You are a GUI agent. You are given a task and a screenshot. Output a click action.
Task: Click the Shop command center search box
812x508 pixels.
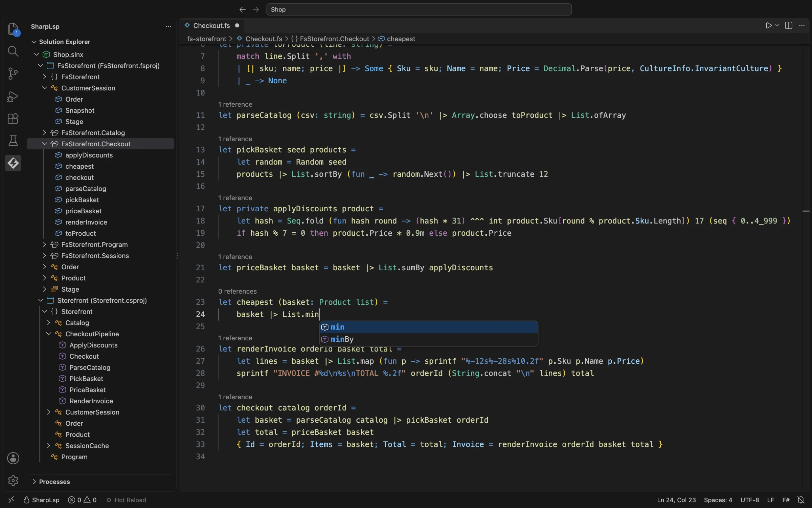tap(419, 9)
